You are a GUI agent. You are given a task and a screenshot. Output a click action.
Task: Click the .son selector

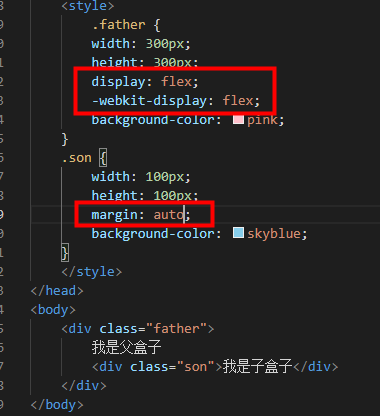click(x=77, y=158)
